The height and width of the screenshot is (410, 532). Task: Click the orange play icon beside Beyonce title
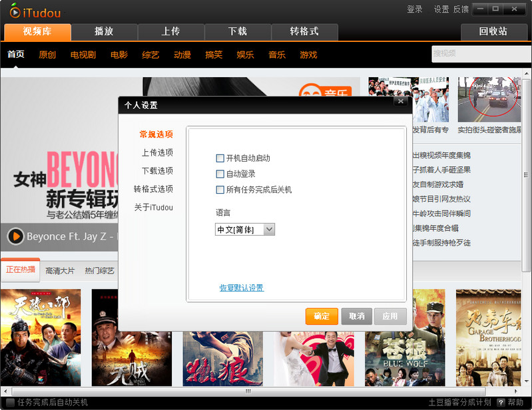[x=15, y=236]
